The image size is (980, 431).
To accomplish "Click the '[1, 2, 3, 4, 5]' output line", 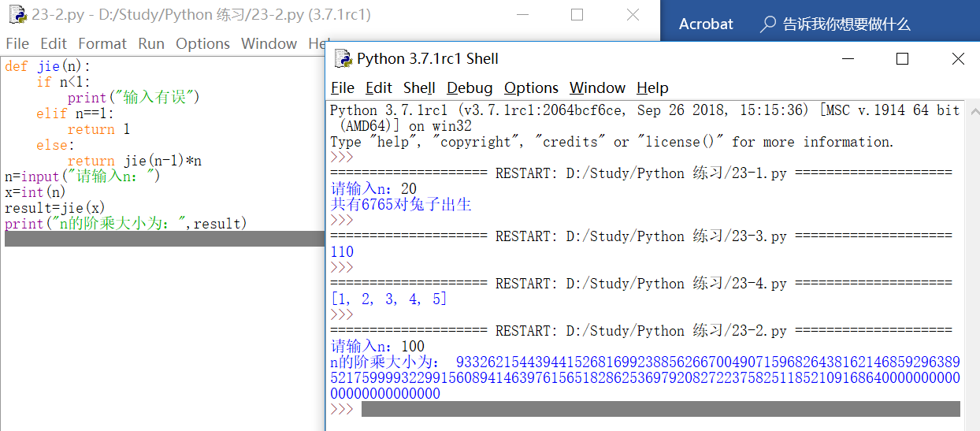I will coord(388,299).
